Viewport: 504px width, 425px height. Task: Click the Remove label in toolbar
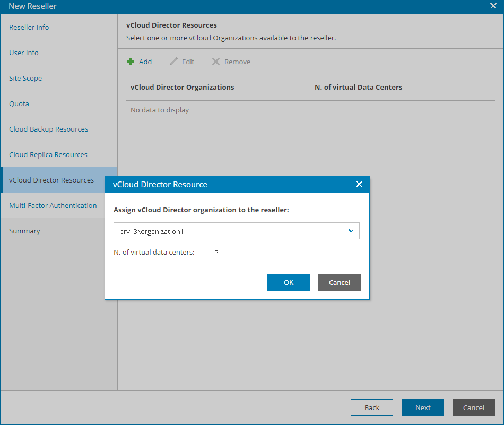point(237,62)
